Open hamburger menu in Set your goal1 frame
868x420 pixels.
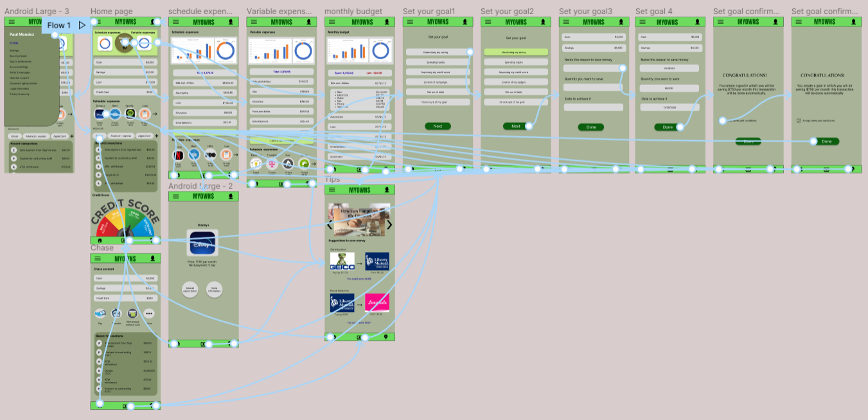(409, 22)
